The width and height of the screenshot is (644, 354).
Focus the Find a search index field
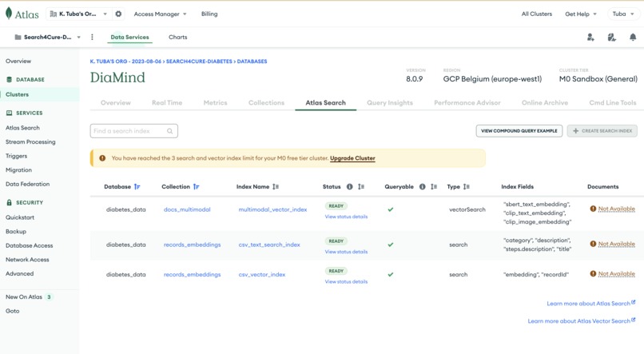[x=134, y=131]
